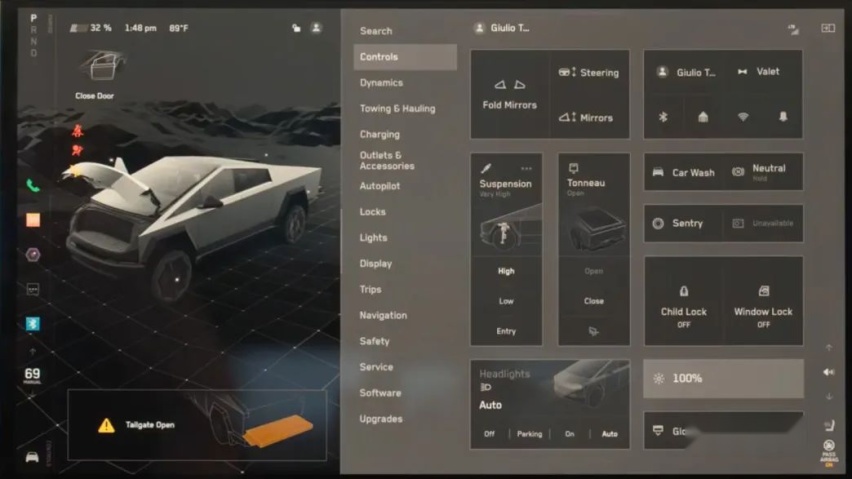The height and width of the screenshot is (479, 852).
Task: Tap the Tailgate Open warning card
Action: [197, 425]
